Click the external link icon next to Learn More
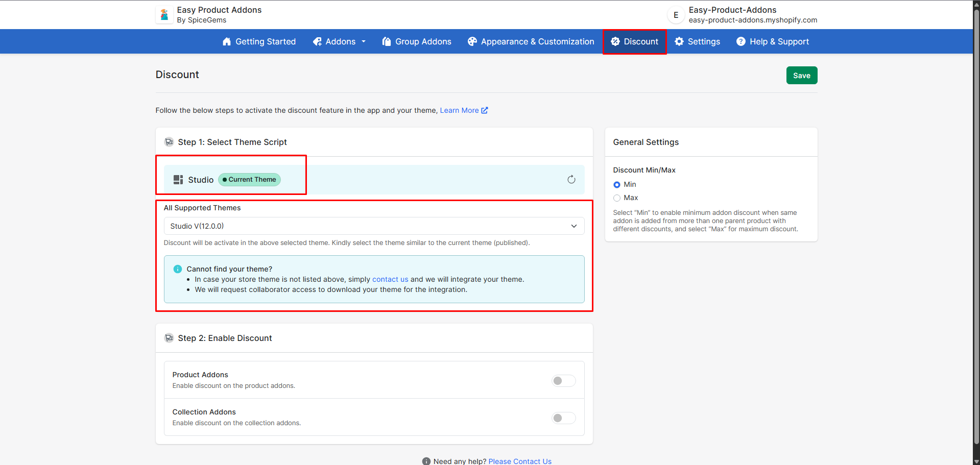This screenshot has height=465, width=980. 485,110
